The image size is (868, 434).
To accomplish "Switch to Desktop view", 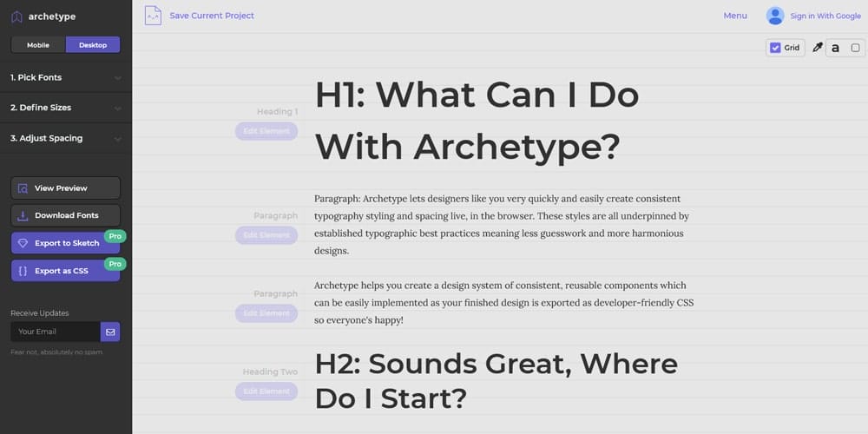I will point(93,45).
